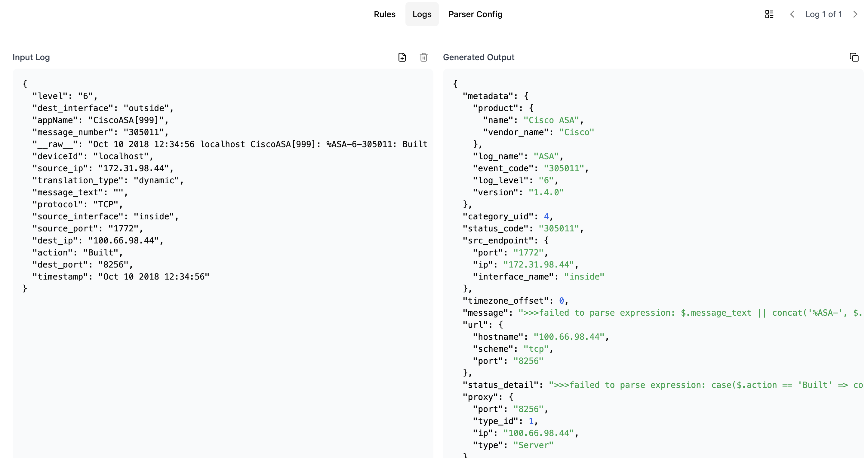This screenshot has height=458, width=868.
Task: Go to next log with right chevron
Action: click(x=855, y=14)
